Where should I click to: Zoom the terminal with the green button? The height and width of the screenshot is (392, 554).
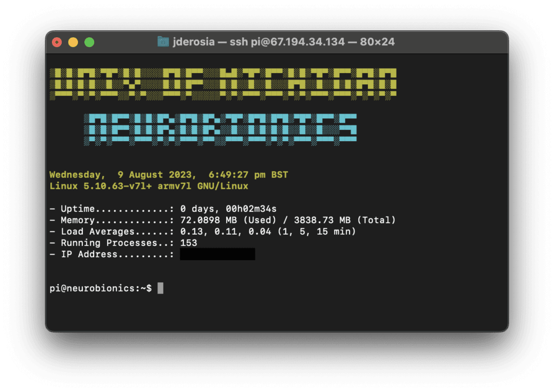(x=89, y=42)
